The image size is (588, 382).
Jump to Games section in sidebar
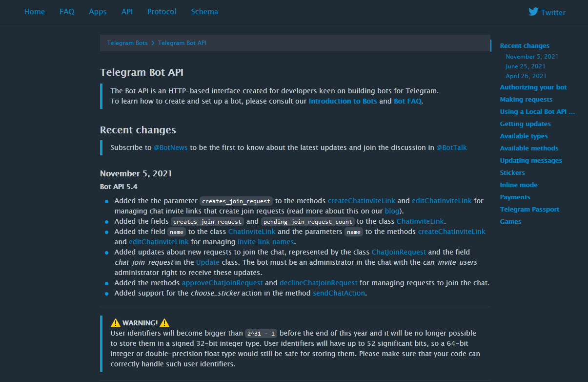(x=510, y=221)
